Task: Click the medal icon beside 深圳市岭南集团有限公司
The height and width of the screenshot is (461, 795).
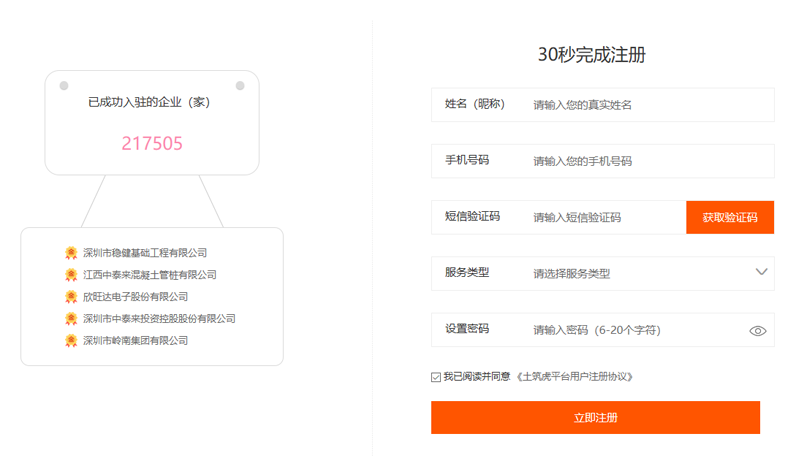Action: tap(71, 341)
